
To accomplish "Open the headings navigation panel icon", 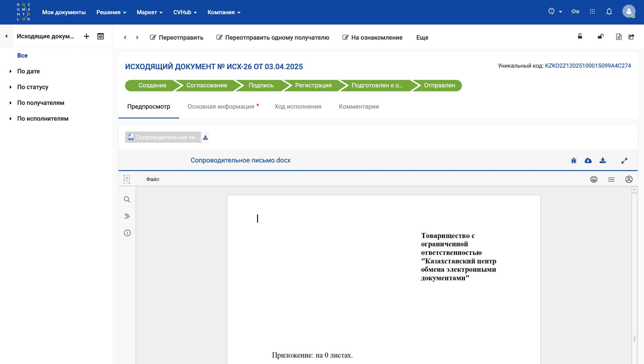I will (x=127, y=216).
